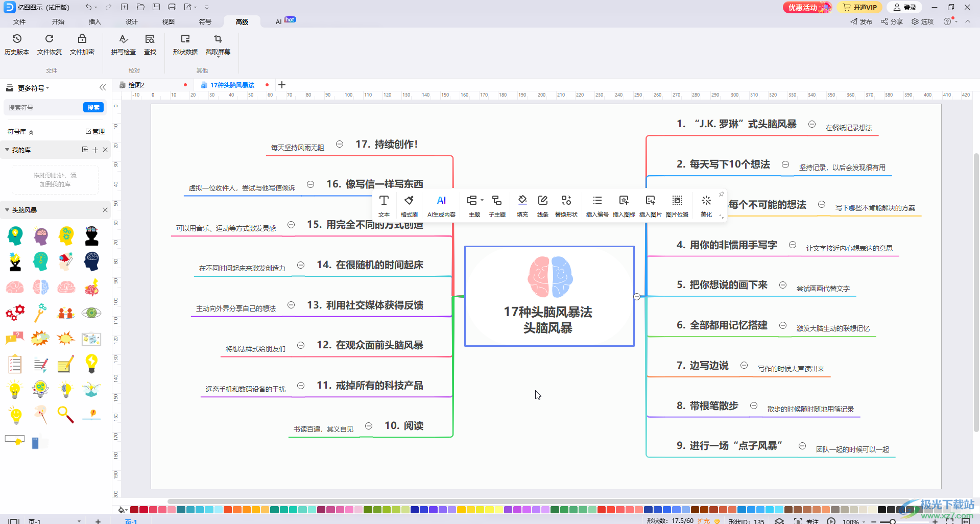Viewport: 980px width, 524px height.
Task: Collapse branch of 5. 把你想说的画下来
Action: pyautogui.click(x=783, y=285)
